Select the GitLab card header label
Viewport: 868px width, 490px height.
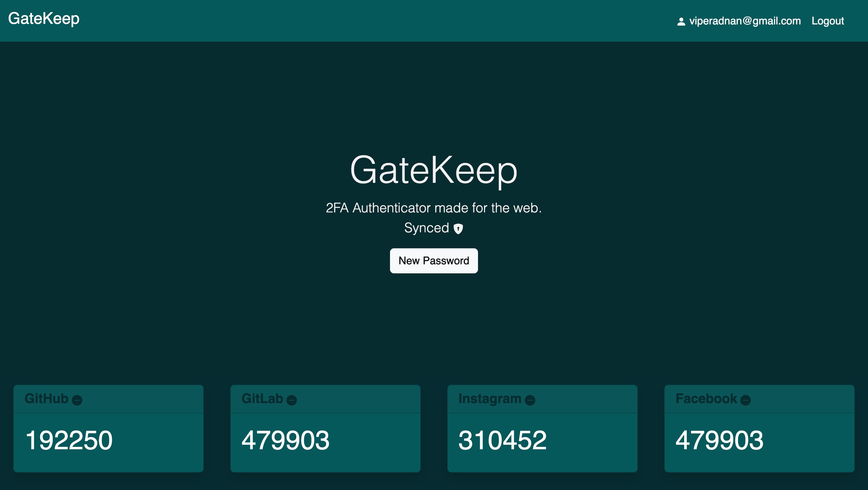pos(262,399)
